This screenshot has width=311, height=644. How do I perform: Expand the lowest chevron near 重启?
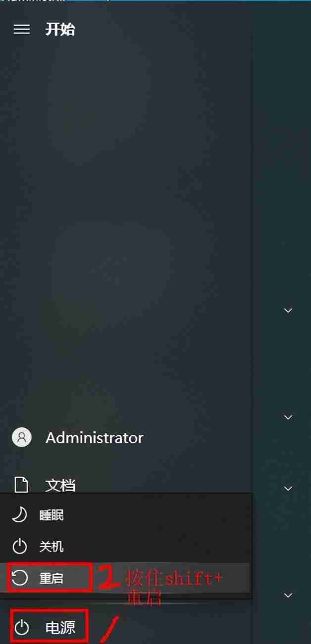pyautogui.click(x=288, y=595)
